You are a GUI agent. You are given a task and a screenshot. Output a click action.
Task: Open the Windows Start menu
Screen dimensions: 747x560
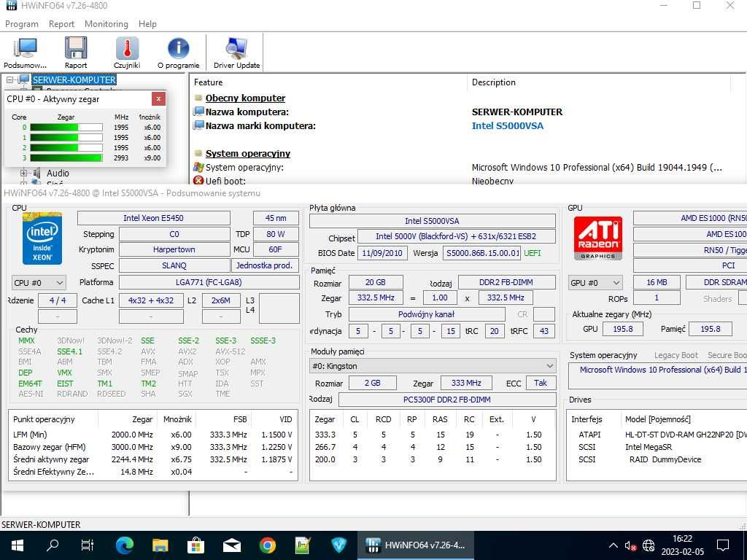18,545
